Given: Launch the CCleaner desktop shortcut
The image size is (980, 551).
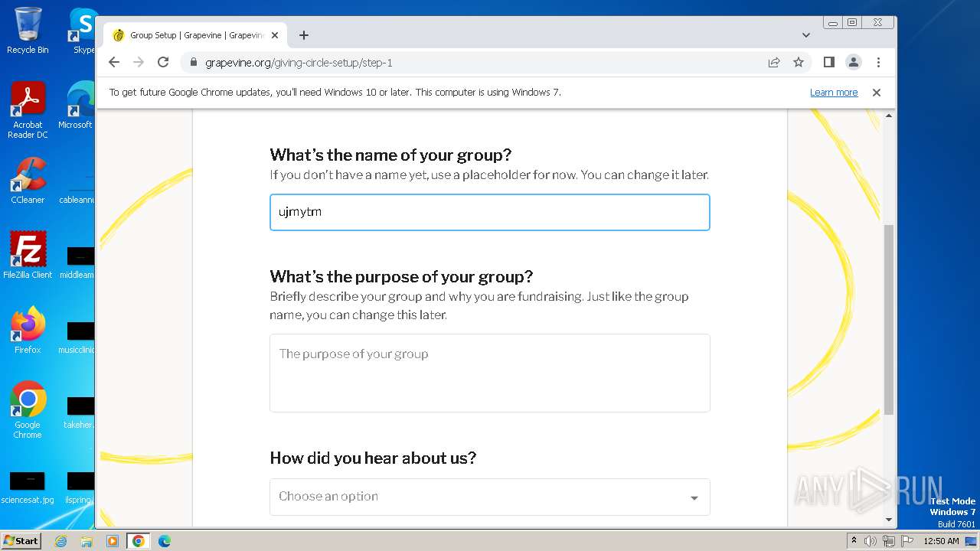Looking at the screenshot, I should coord(28,181).
